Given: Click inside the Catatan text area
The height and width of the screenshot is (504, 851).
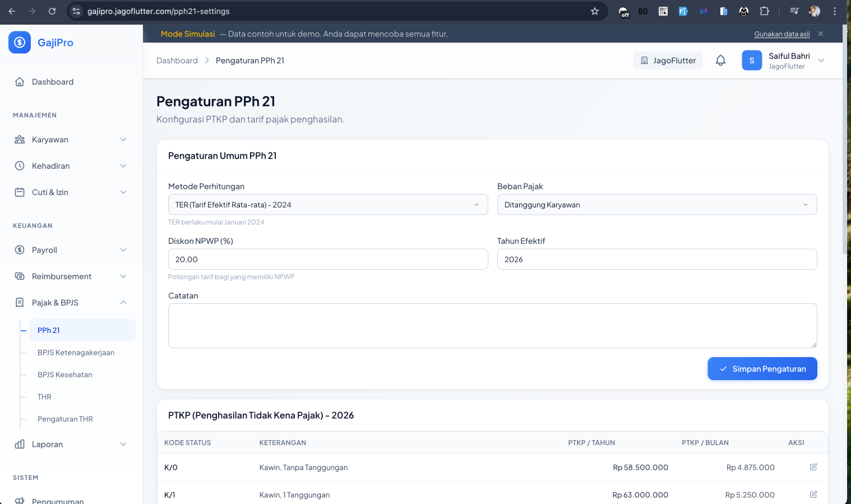Looking at the screenshot, I should tap(493, 326).
